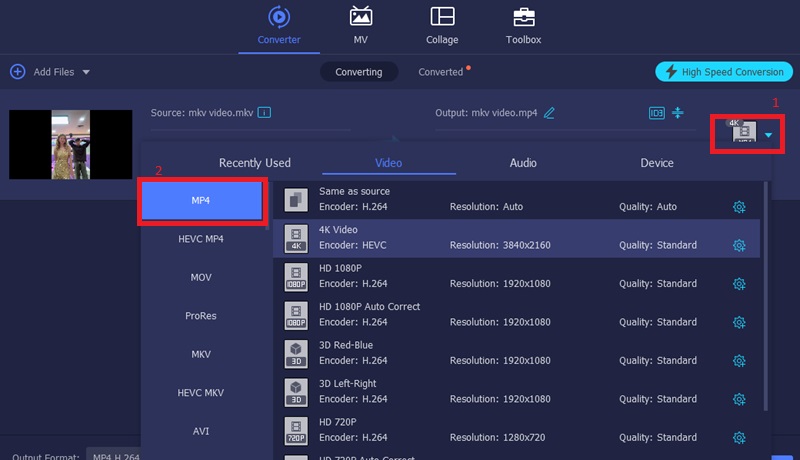Open the Toolbox section

[x=523, y=25]
